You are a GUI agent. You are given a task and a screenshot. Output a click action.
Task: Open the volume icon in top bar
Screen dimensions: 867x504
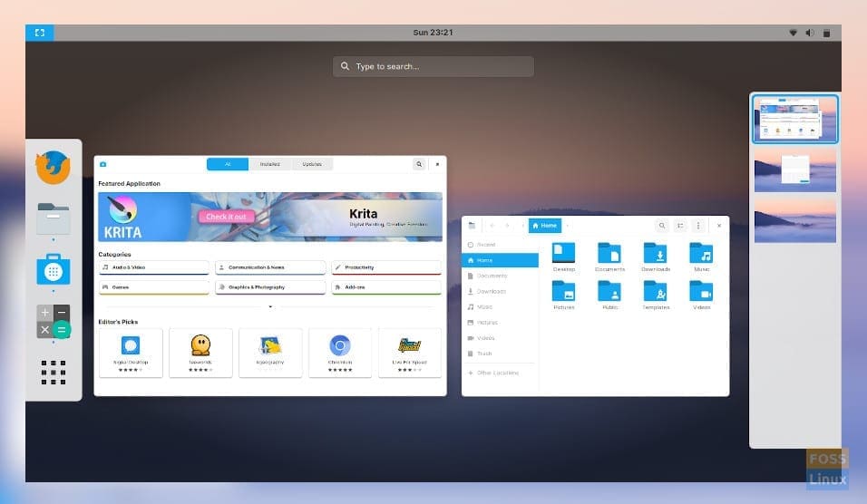(x=810, y=33)
